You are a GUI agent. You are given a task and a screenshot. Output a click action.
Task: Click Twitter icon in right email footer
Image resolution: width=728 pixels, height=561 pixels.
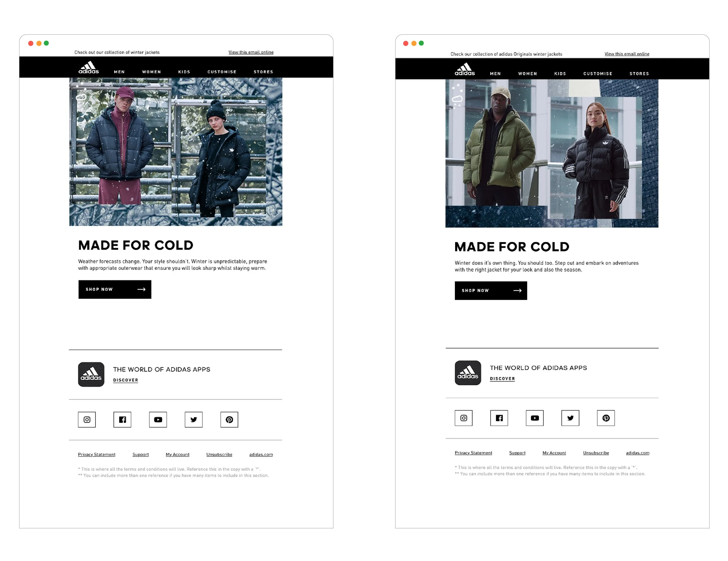[x=570, y=418]
